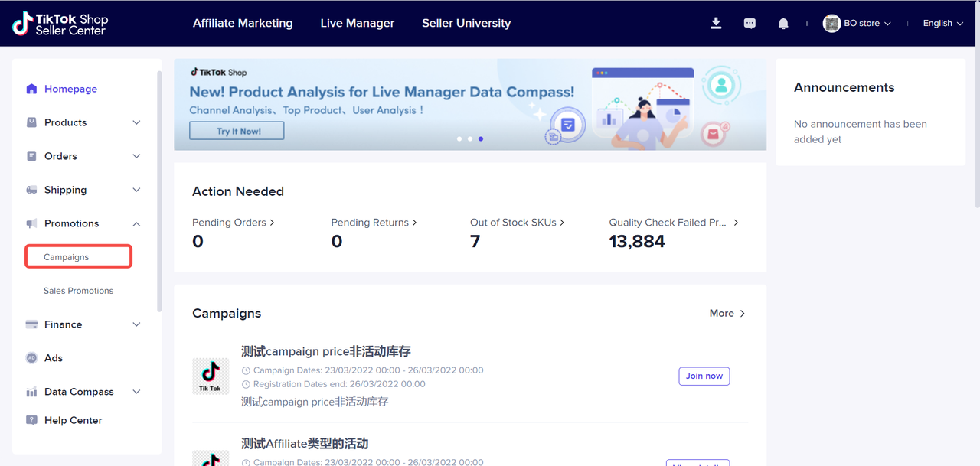Open the chat messages icon
The width and height of the screenshot is (980, 466).
coord(750,24)
